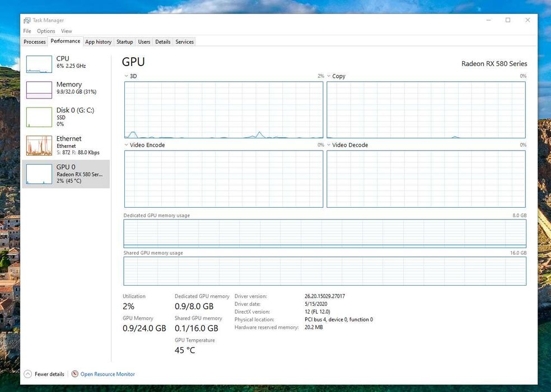Click the Video Decode graph area
The image size is (551, 392).
[426, 179]
